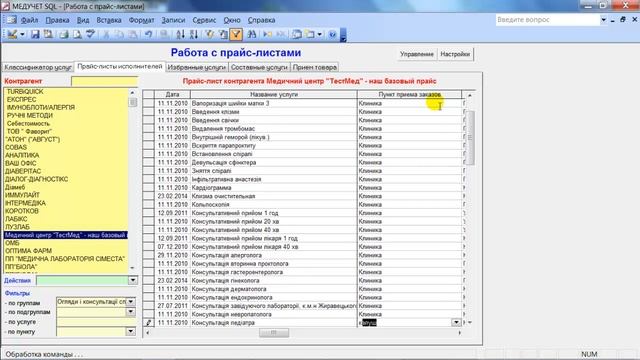Click the Cut scissors icon
This screenshot has width=640, height=360.
click(x=106, y=35)
